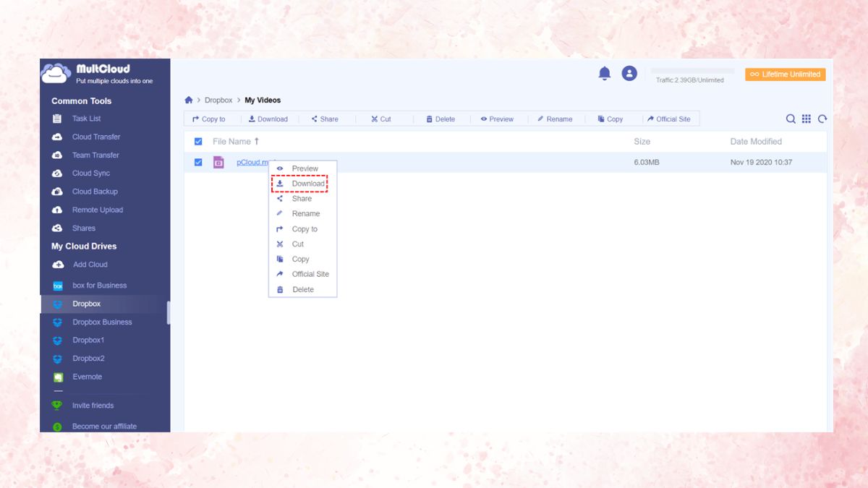Image resolution: width=868 pixels, height=488 pixels.
Task: Open the pCloud file name link
Action: 252,163
